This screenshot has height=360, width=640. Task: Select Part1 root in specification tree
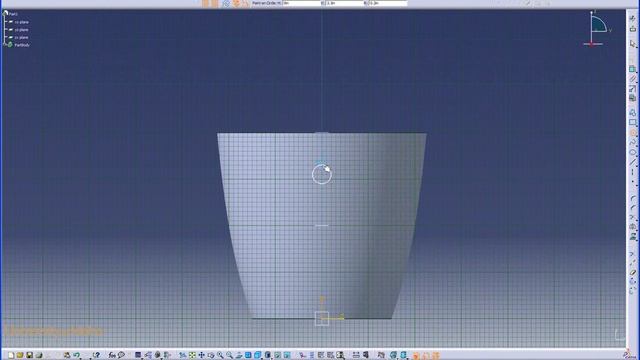pyautogui.click(x=13, y=14)
